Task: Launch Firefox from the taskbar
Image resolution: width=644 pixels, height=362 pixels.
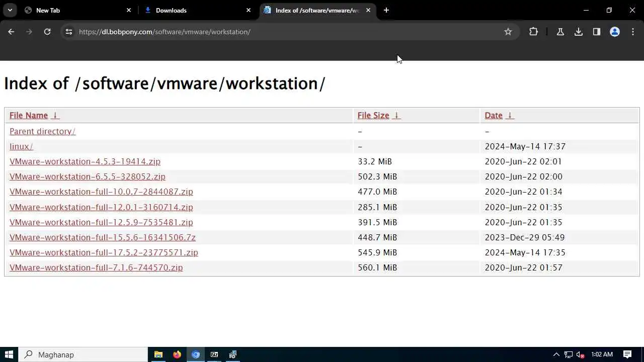Action: [177, 354]
